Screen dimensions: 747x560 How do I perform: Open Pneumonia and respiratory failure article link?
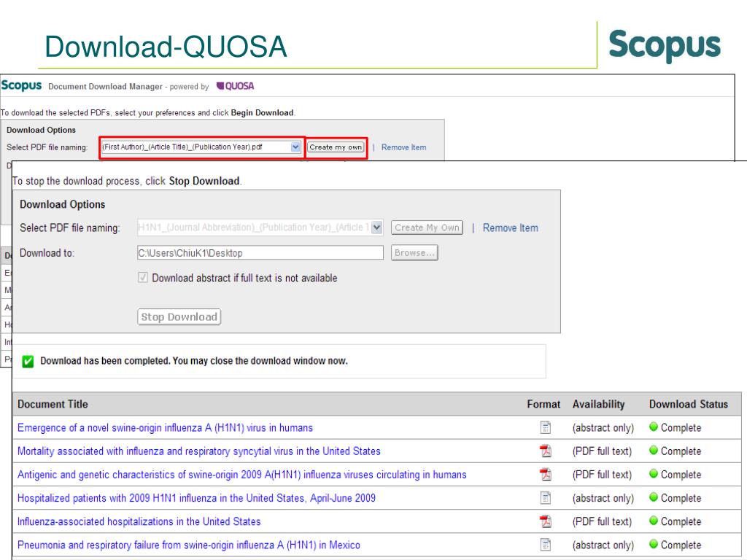coord(189,545)
